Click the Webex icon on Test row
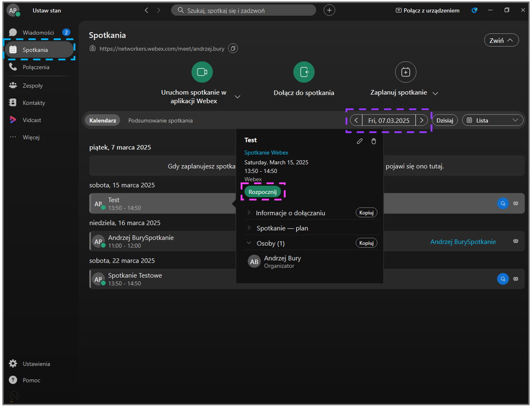This screenshot has width=532, height=408. (x=516, y=204)
